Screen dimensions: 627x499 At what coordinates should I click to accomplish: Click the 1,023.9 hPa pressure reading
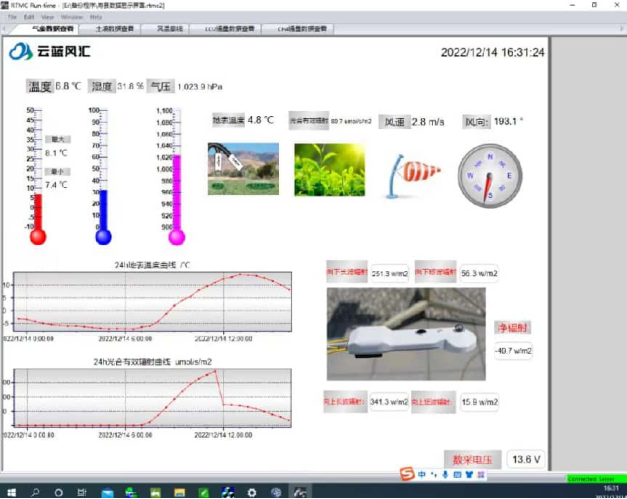200,87
